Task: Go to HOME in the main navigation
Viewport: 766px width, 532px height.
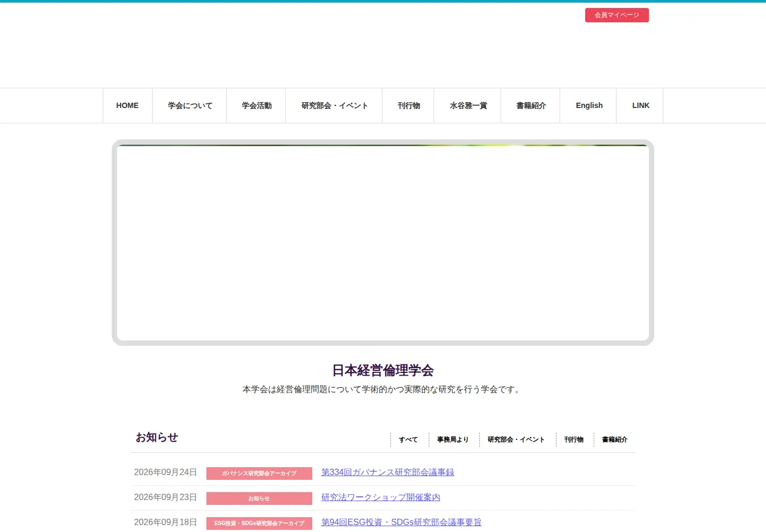Action: (128, 105)
